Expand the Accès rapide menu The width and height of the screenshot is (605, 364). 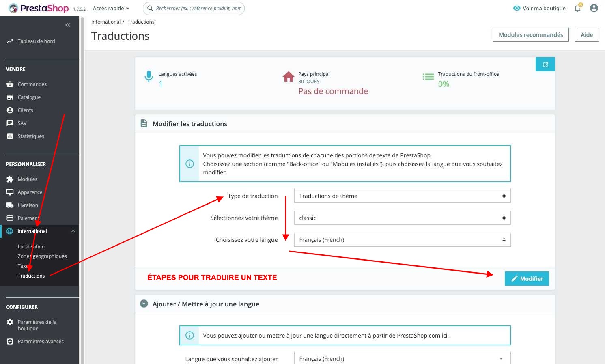pyautogui.click(x=111, y=9)
